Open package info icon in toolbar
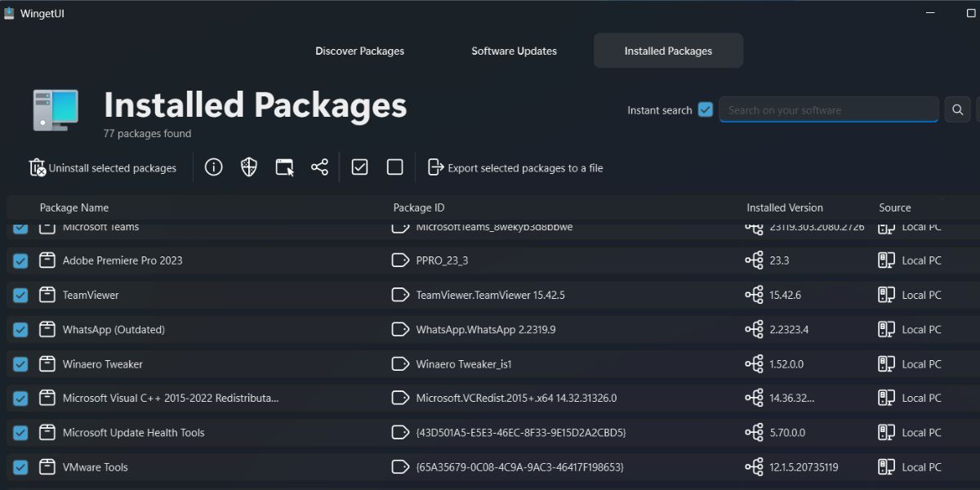This screenshot has height=490, width=980. coord(213,167)
